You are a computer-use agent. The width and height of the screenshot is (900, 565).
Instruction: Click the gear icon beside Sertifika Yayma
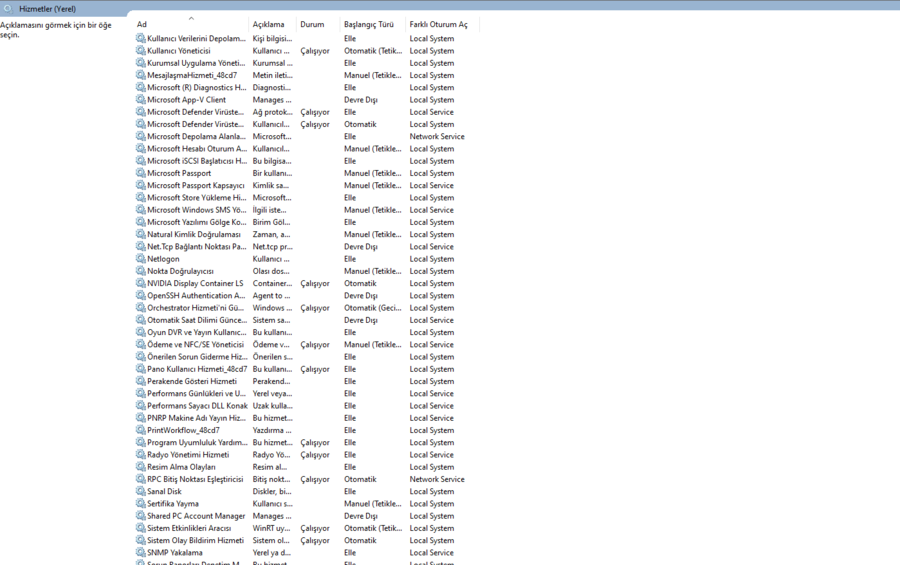(x=141, y=504)
